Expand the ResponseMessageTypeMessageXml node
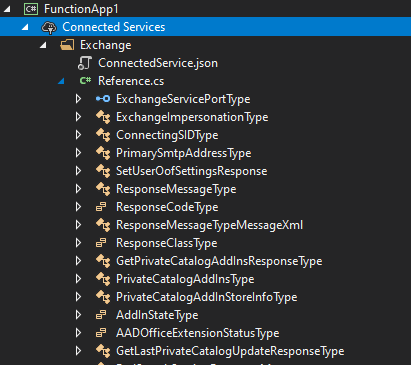The image size is (411, 365). click(x=78, y=225)
